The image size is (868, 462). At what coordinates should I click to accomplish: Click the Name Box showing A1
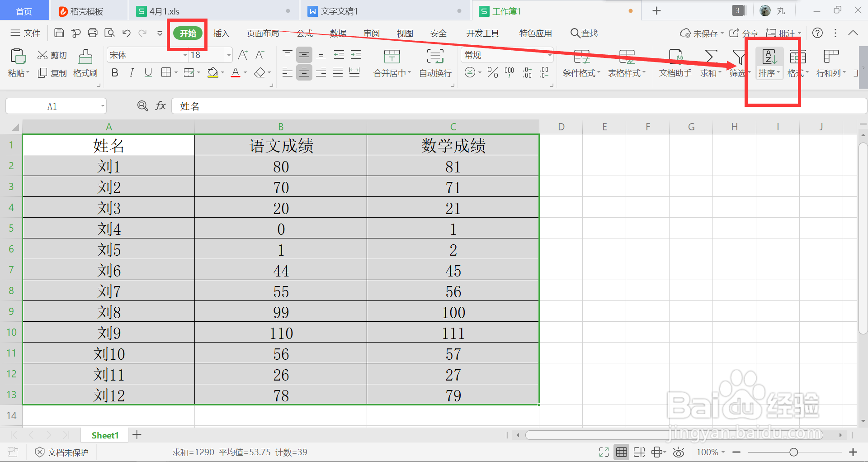[x=52, y=105]
